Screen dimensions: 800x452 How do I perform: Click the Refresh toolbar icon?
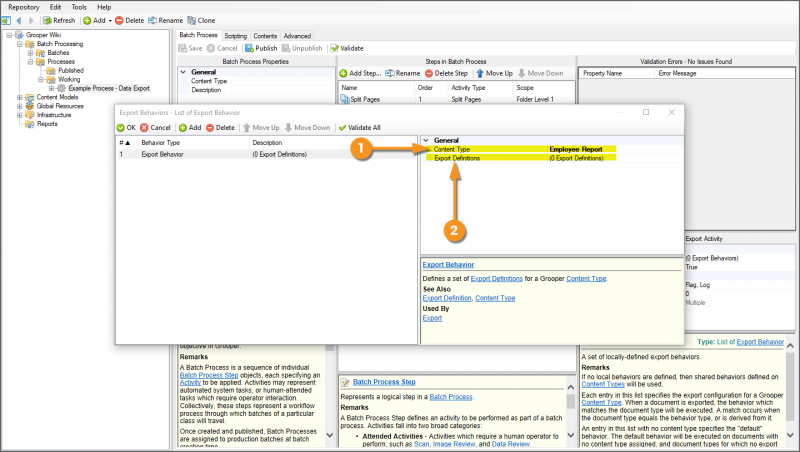pyautogui.click(x=47, y=20)
